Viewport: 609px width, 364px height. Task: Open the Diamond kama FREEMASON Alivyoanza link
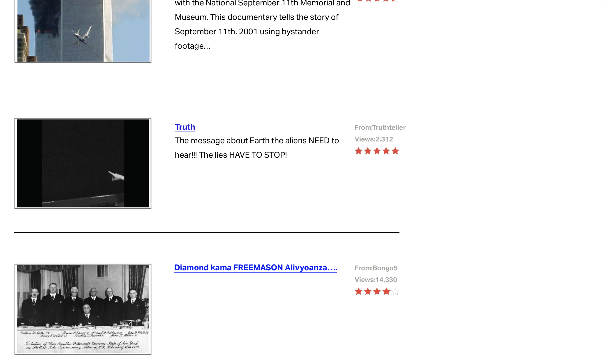(256, 268)
